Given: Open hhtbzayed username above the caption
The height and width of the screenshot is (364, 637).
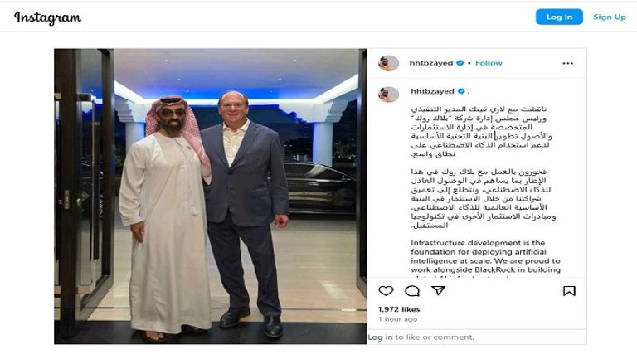Looking at the screenshot, I should tap(432, 91).
